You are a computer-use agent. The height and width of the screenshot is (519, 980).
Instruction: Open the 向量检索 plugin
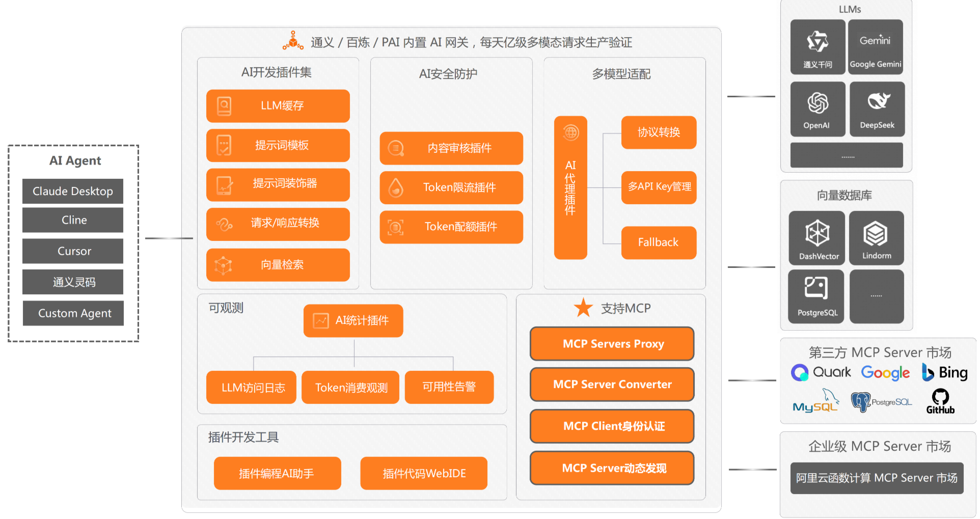(x=278, y=265)
